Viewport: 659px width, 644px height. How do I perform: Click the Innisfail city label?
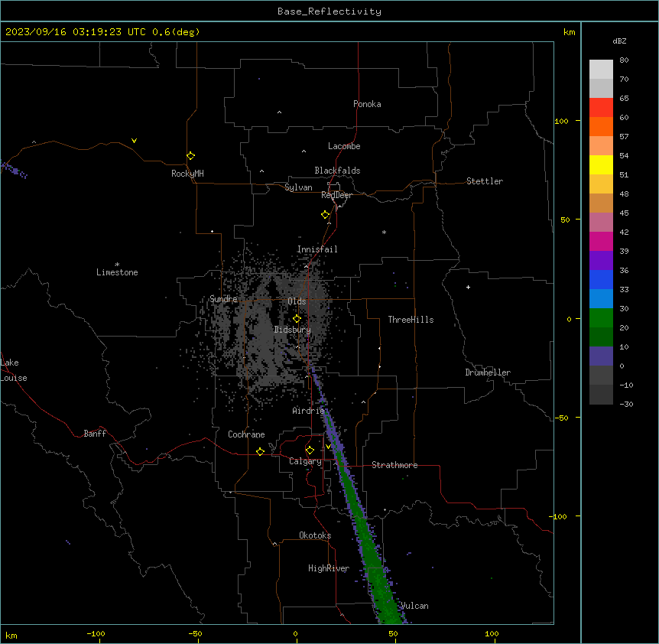pos(317,249)
